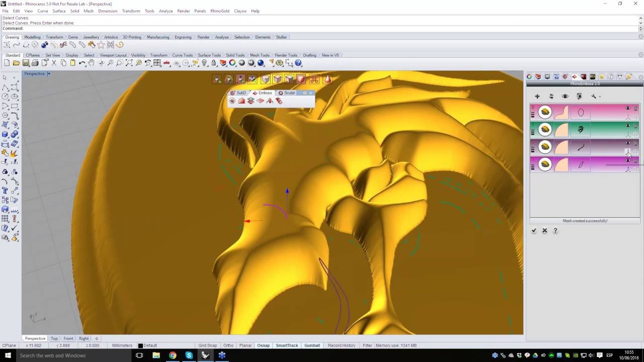Click the swap arrows icon in RhinoEmboss panel
The image size is (644, 362).
click(x=551, y=96)
